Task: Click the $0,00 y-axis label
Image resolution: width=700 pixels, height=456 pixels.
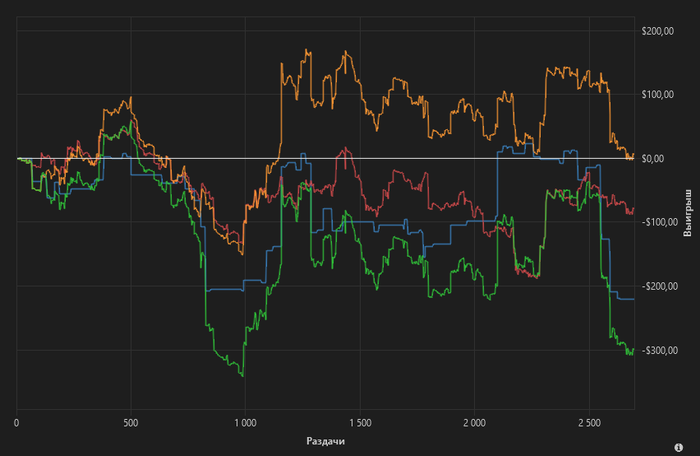Action: pos(653,159)
